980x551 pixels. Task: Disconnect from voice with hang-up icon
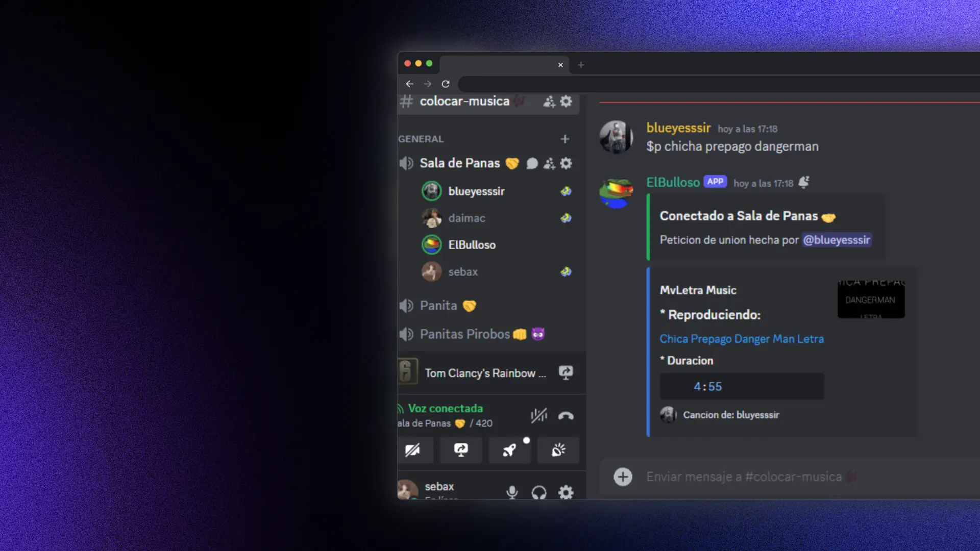566,416
